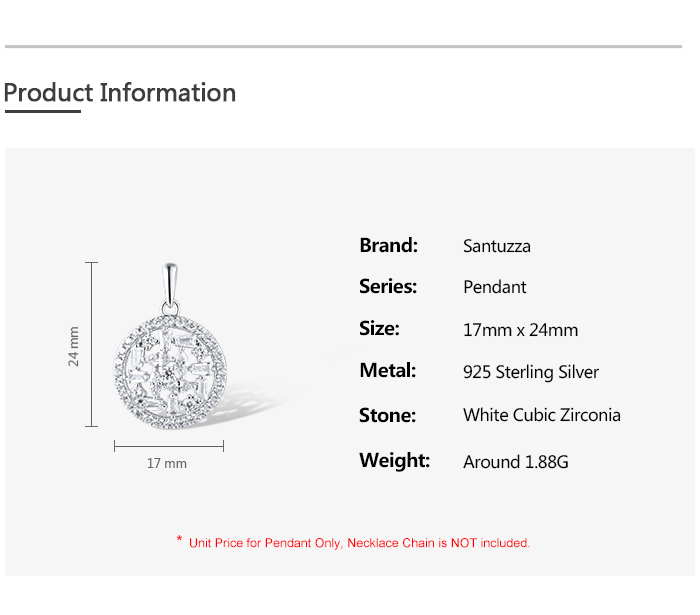Click the 24 mm height dimension label

[x=74, y=346]
